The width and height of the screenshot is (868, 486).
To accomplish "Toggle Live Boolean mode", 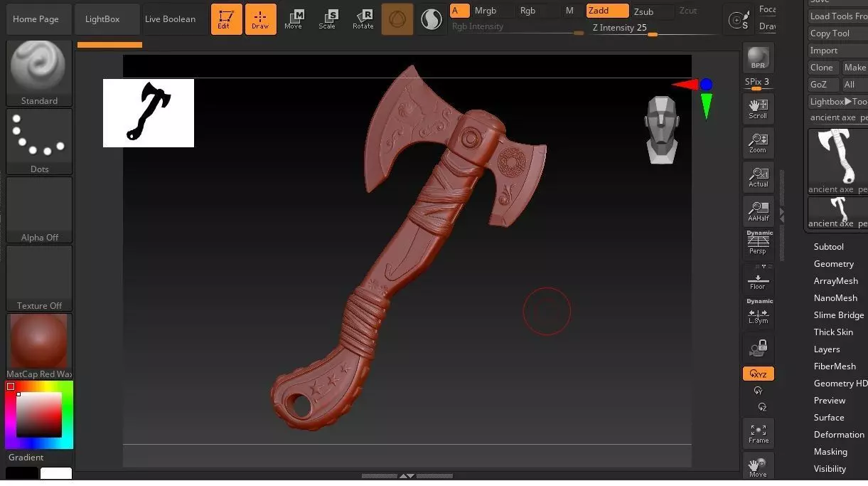I will 170,19.
